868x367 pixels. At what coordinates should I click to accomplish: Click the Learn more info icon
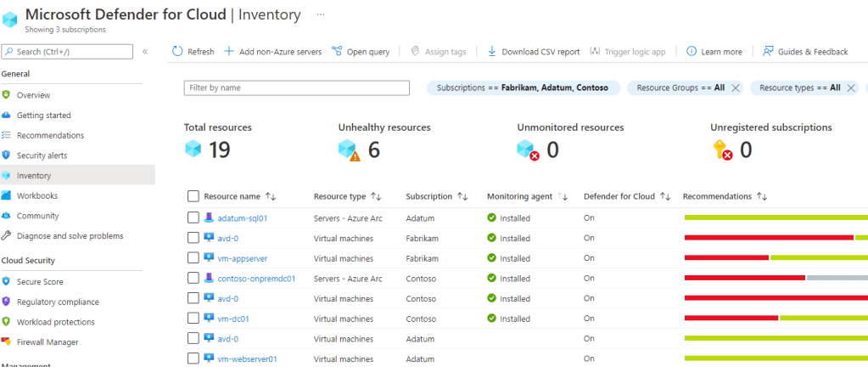(692, 52)
